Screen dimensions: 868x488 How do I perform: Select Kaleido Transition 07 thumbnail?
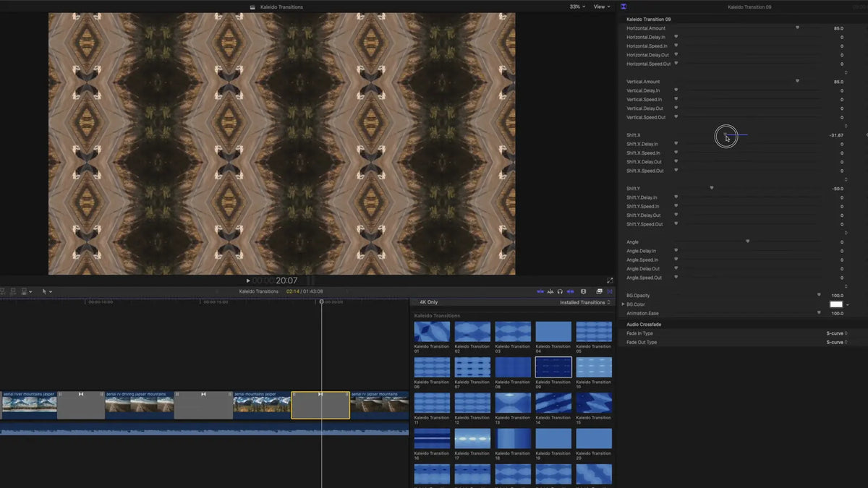pyautogui.click(x=472, y=367)
